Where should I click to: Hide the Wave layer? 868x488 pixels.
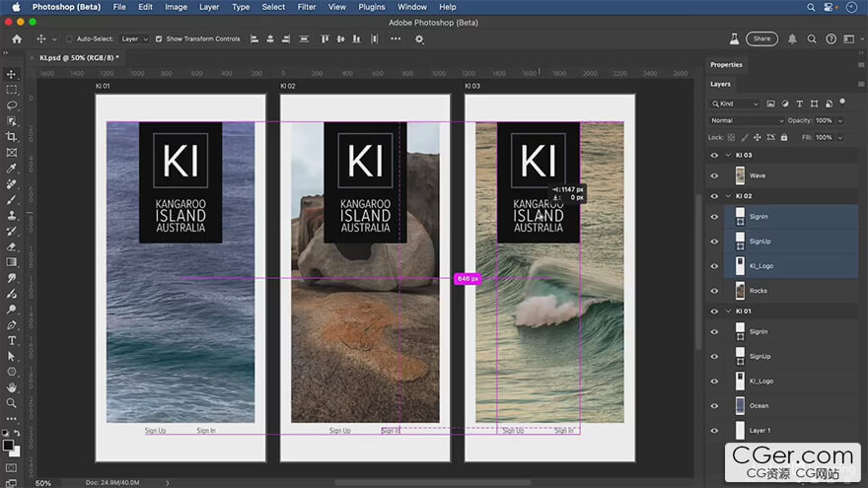[x=714, y=175]
